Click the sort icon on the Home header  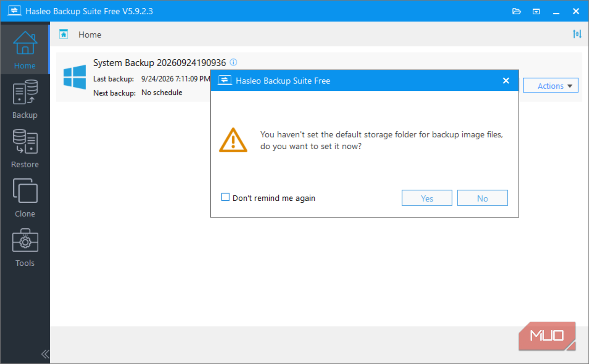[577, 34]
